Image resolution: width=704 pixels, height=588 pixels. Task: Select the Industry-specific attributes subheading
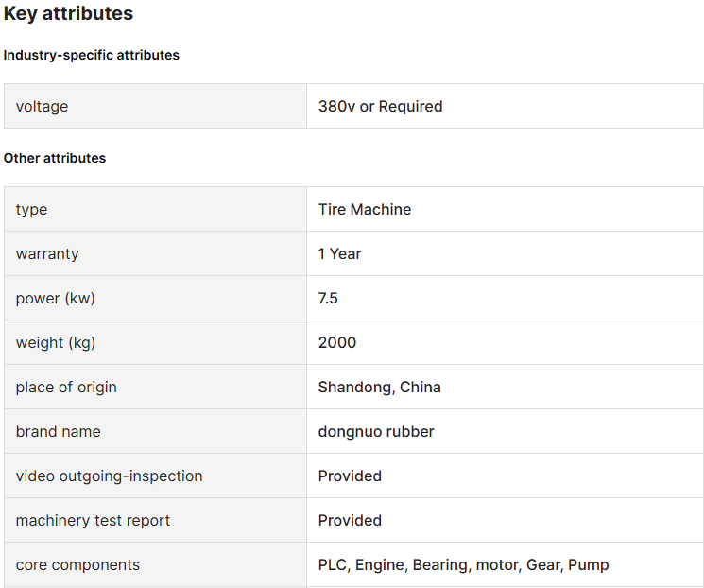[x=91, y=55]
